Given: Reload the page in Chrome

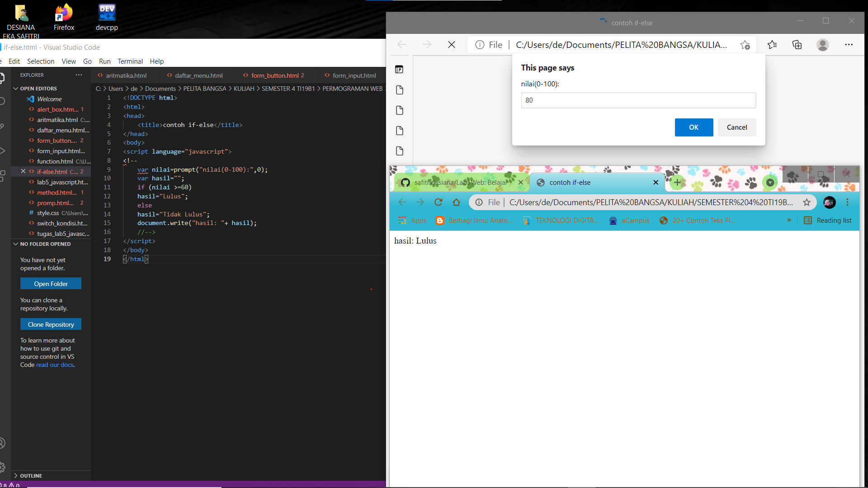Looking at the screenshot, I should tap(438, 202).
